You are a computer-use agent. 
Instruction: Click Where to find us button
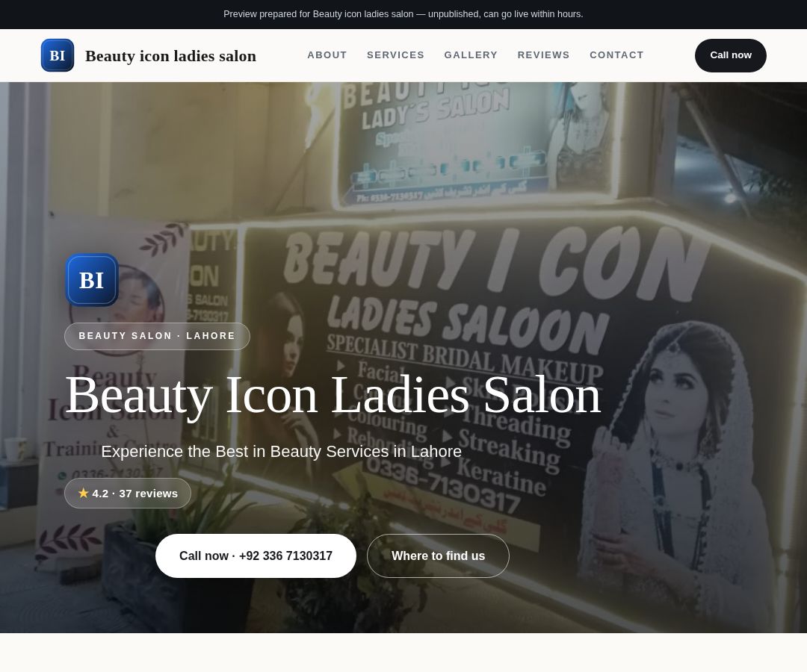point(438,556)
